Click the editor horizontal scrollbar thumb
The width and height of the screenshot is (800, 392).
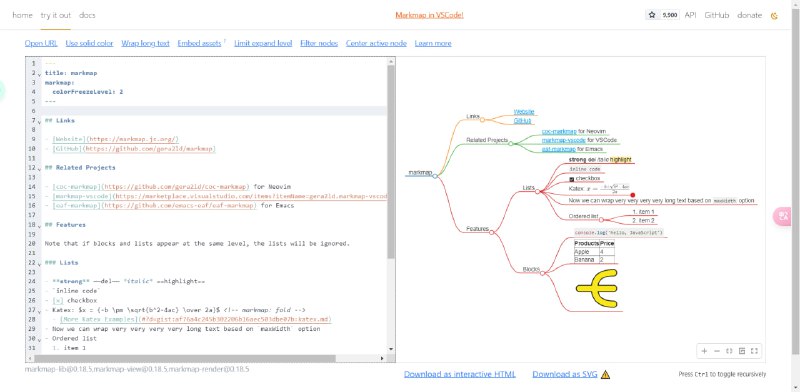coord(184,358)
